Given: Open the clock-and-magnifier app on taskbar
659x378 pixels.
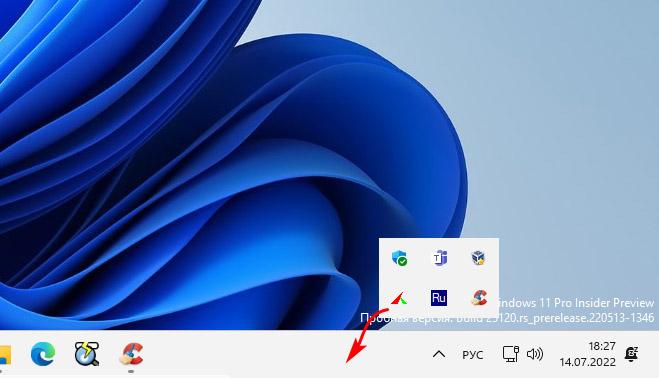Looking at the screenshot, I should pyautogui.click(x=87, y=354).
